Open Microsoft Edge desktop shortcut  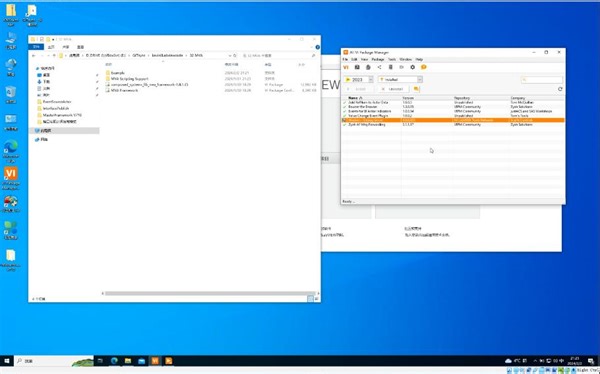(11, 150)
